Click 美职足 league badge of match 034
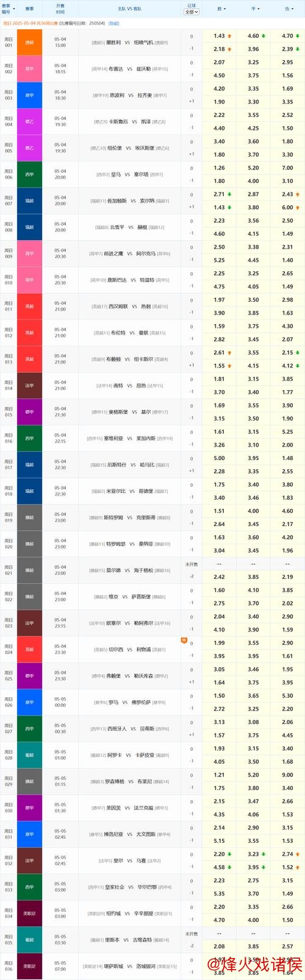Viewport: 305px width, 980px height. (x=29, y=914)
